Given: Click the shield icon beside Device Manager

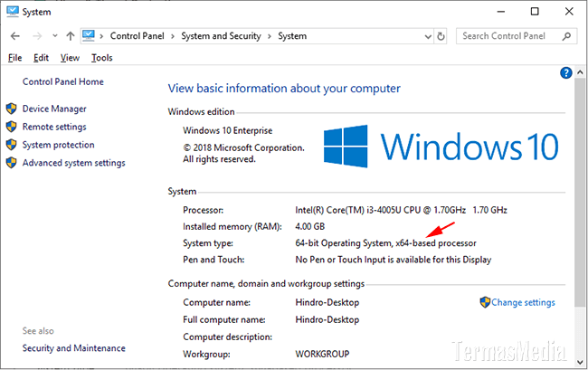Looking at the screenshot, I should coord(11,109).
